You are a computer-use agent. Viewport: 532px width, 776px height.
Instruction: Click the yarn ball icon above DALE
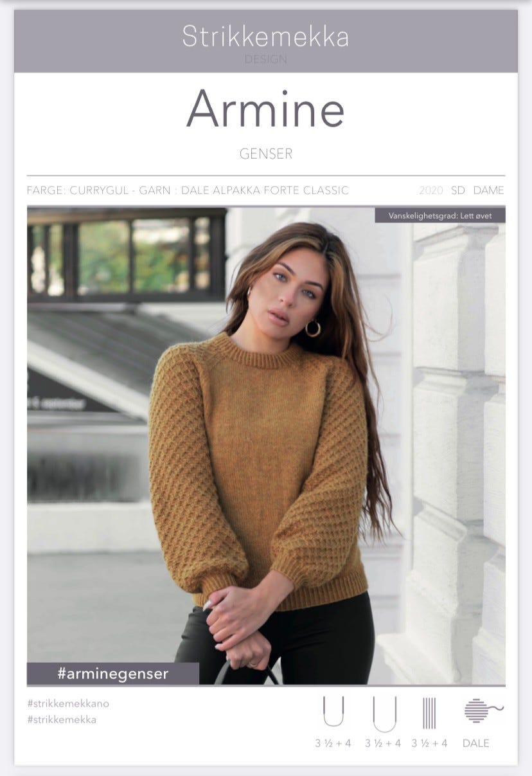coord(483,710)
